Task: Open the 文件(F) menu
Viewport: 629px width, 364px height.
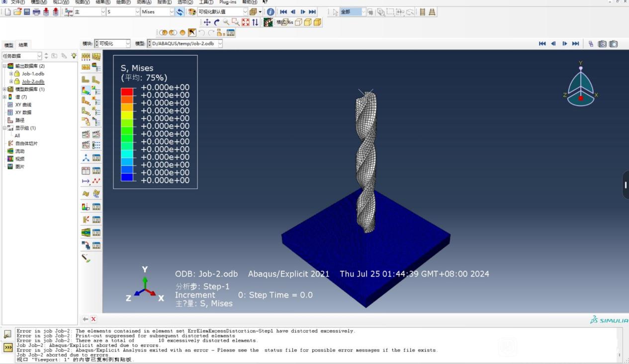Action: [18, 2]
